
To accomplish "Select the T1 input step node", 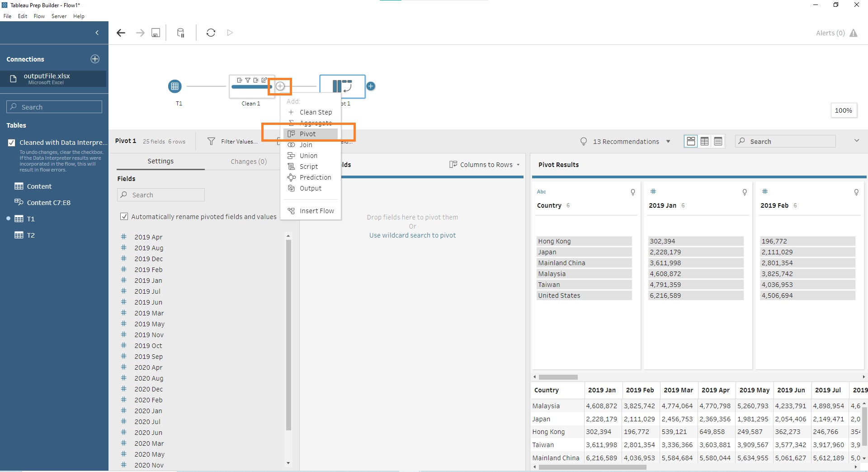I will pos(175,86).
